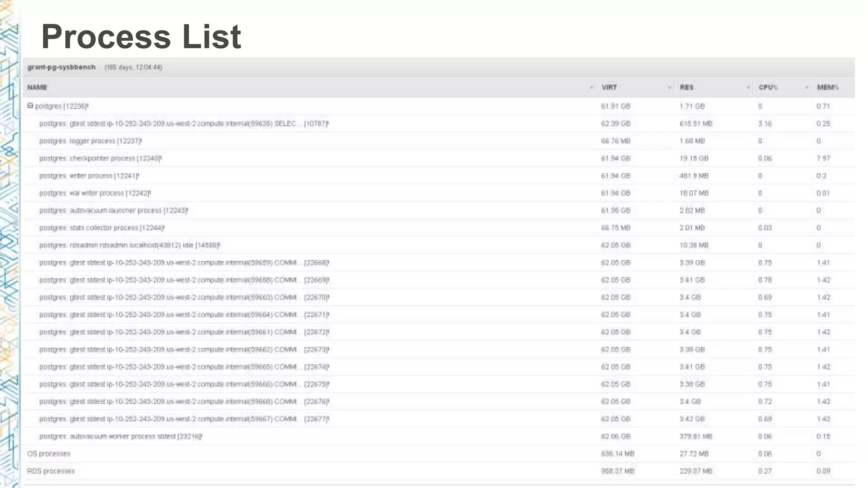
Task: Select the autovacuum worker process [23216] row
Action: (439, 436)
